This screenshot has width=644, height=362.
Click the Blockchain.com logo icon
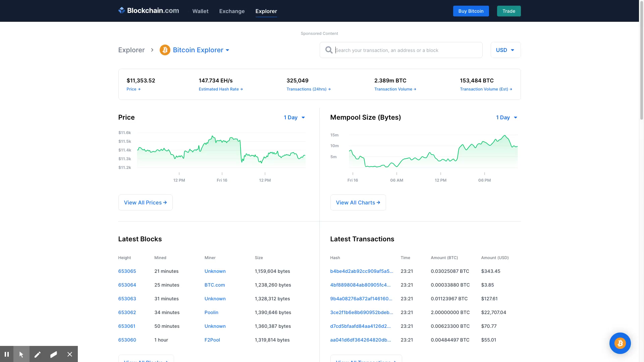pos(122,11)
